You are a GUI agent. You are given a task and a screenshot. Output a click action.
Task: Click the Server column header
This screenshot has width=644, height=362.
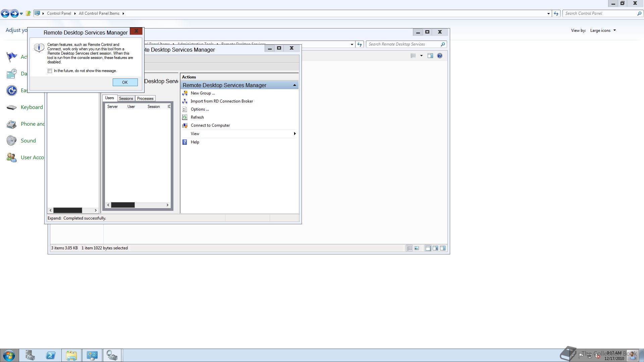point(112,107)
